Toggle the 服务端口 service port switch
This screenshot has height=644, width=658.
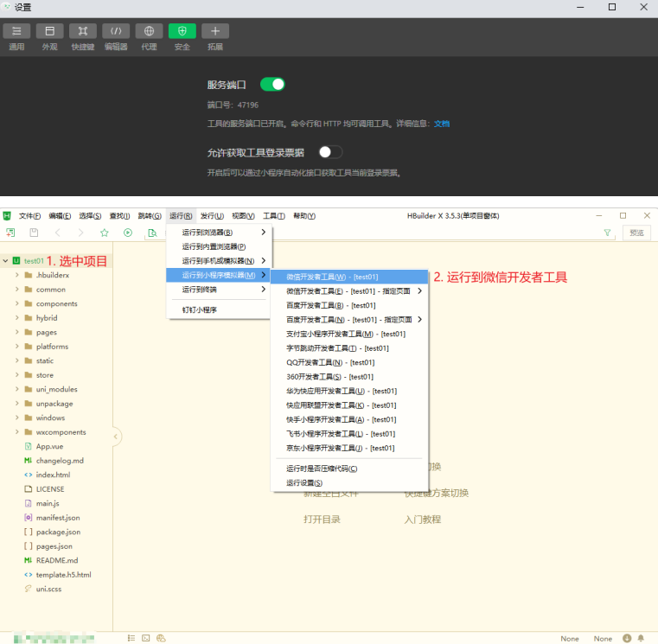(272, 85)
